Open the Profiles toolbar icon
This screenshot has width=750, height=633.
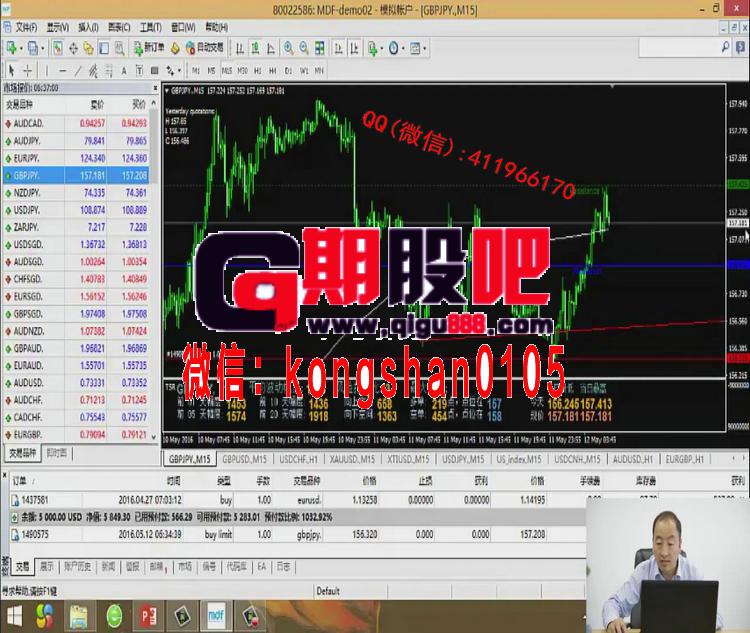point(33,48)
